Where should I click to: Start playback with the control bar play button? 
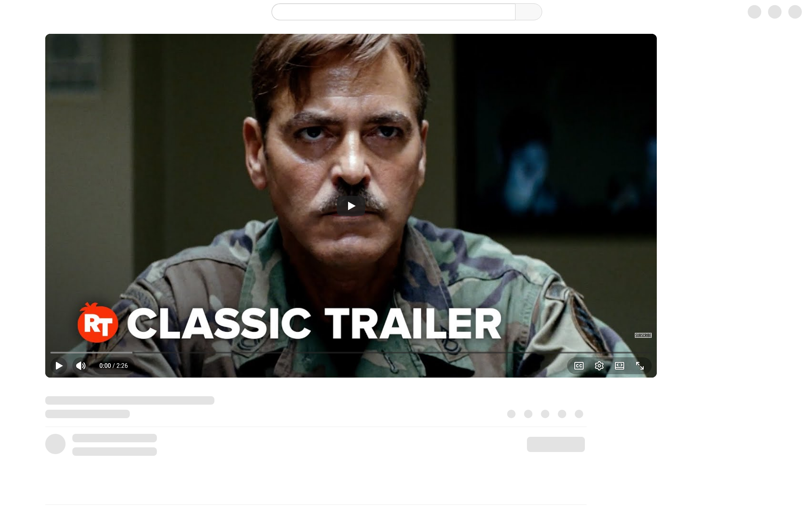[x=59, y=366]
